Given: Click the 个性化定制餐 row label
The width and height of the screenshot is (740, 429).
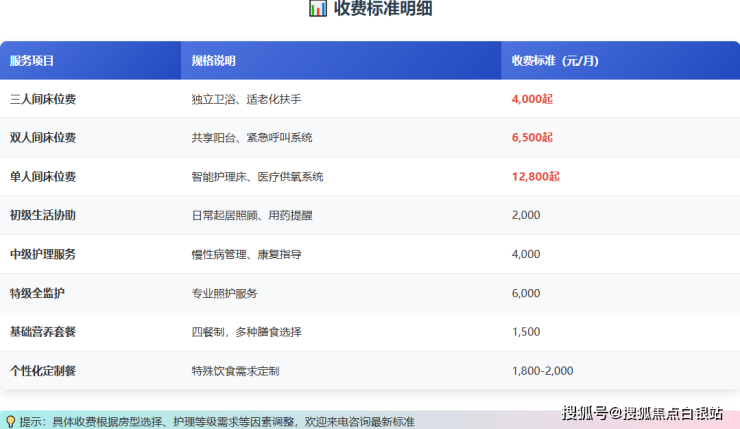Looking at the screenshot, I should [x=42, y=370].
